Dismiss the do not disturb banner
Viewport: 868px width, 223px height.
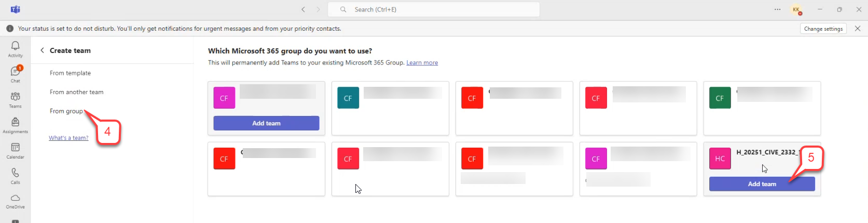[x=858, y=29]
